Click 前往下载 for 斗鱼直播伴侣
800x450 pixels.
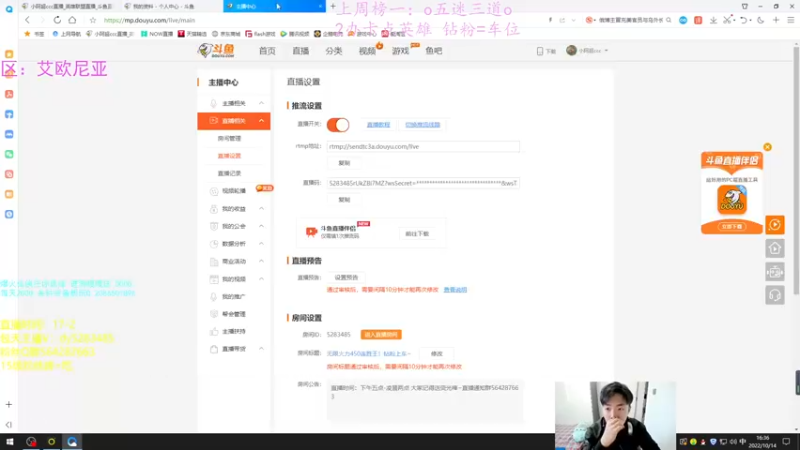417,234
